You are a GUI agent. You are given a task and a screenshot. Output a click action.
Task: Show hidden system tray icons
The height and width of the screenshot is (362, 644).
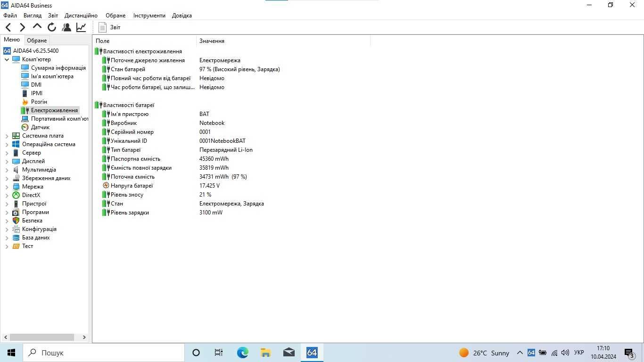click(520, 353)
